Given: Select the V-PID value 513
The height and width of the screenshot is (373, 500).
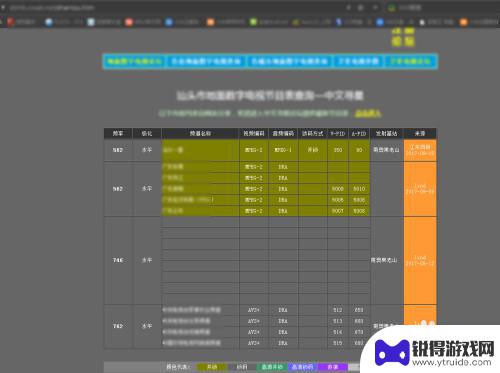Looking at the screenshot, I should [338, 321].
